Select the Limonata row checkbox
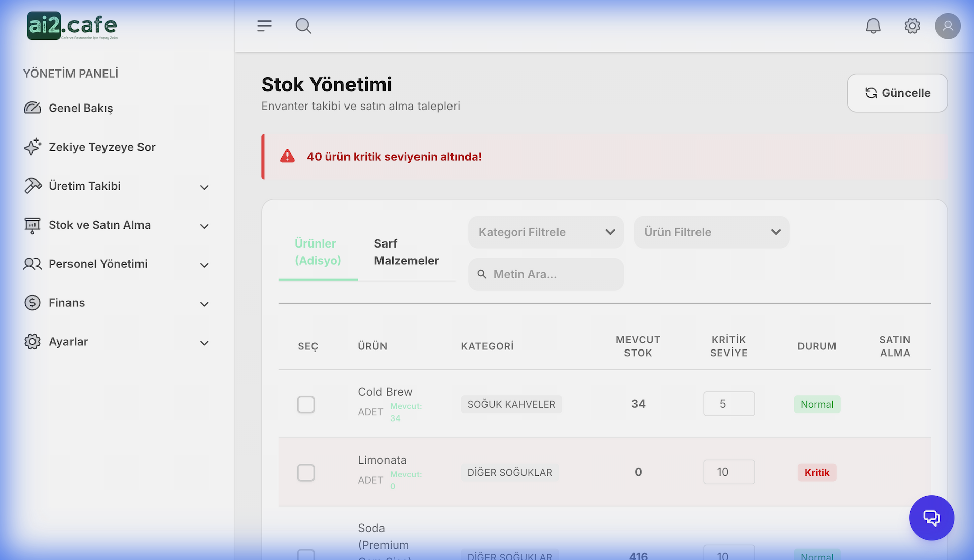974x560 pixels. pyautogui.click(x=306, y=472)
